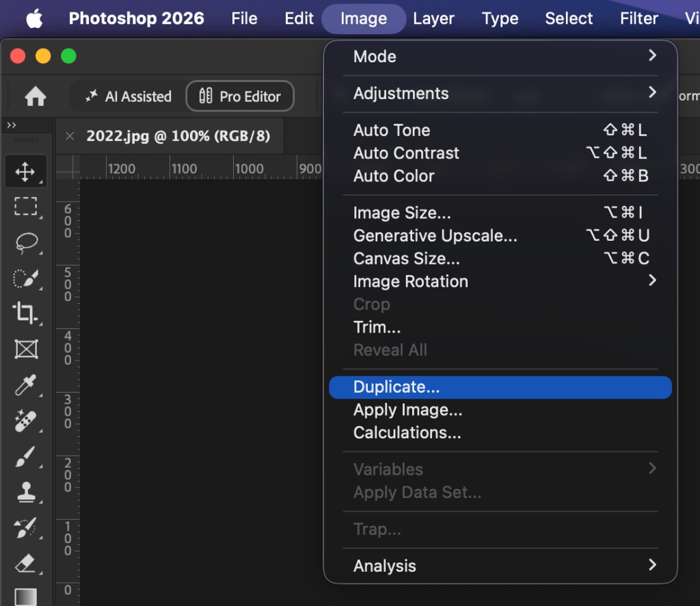Expand the Mode submenu
The height and width of the screenshot is (606, 700).
coord(500,56)
